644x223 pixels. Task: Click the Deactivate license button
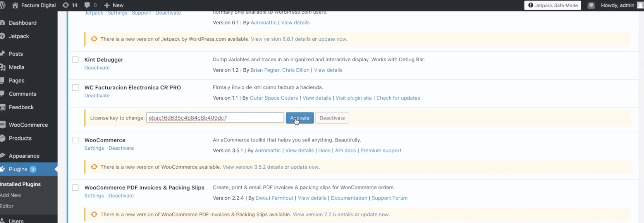(x=332, y=118)
